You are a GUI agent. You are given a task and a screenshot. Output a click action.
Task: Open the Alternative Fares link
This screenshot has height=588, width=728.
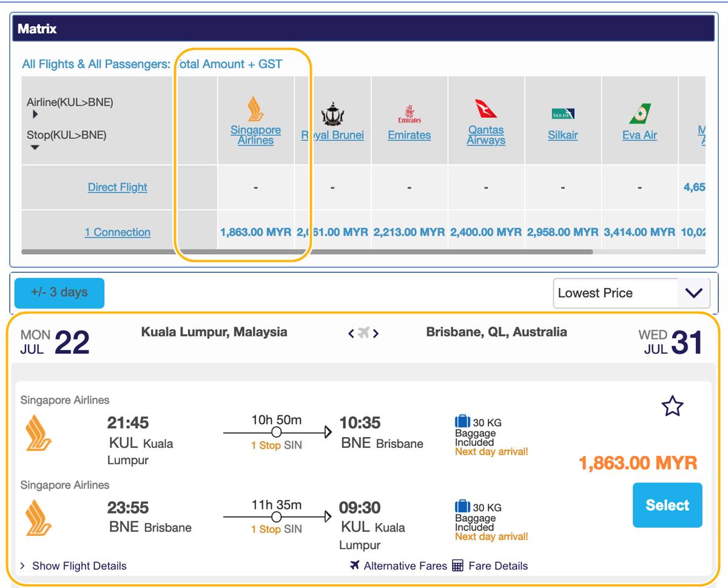405,566
